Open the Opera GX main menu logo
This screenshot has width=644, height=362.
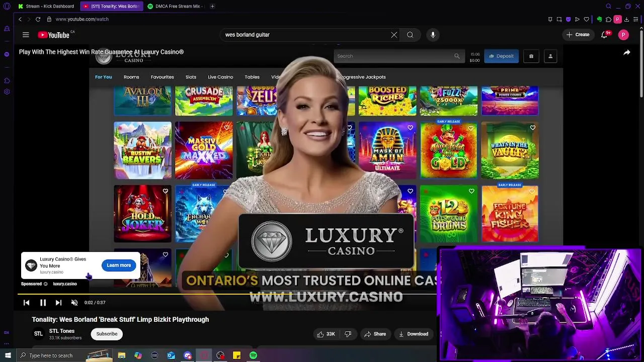click(x=7, y=6)
